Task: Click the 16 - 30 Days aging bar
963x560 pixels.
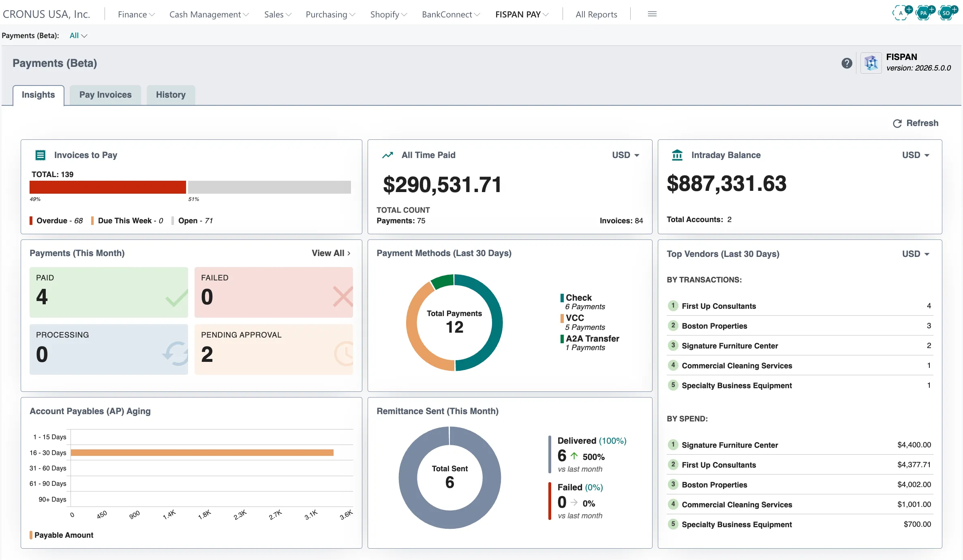Action: (x=202, y=453)
